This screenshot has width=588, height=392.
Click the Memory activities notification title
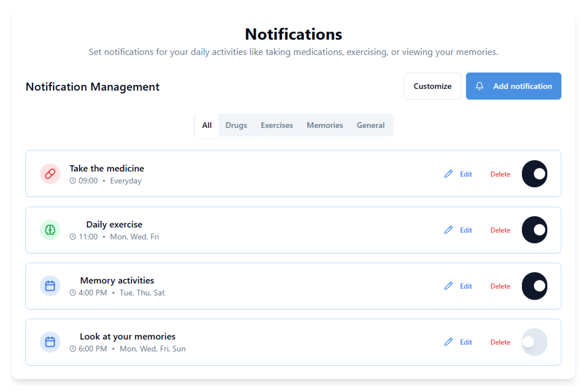click(117, 280)
